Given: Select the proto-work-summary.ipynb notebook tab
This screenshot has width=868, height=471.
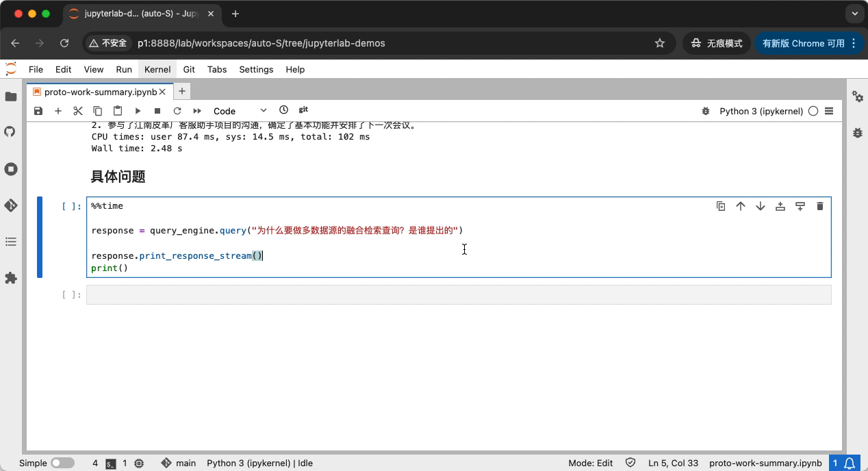Looking at the screenshot, I should tap(100, 92).
